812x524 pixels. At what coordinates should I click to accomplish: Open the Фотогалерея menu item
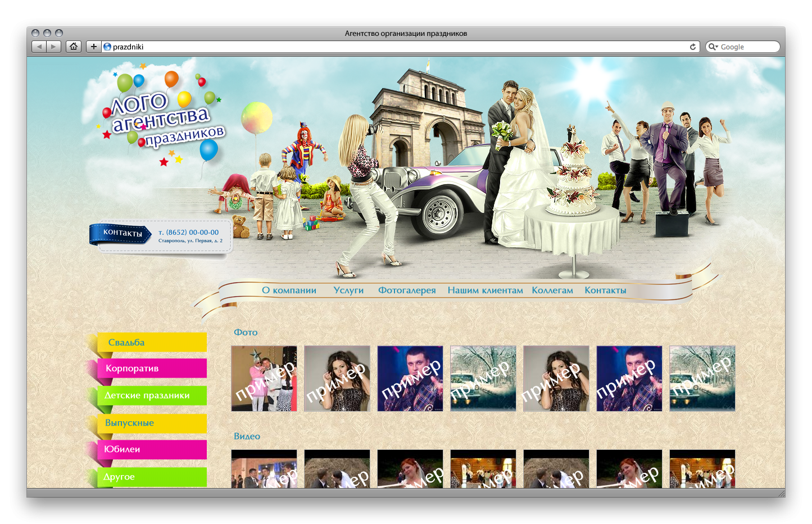[407, 290]
